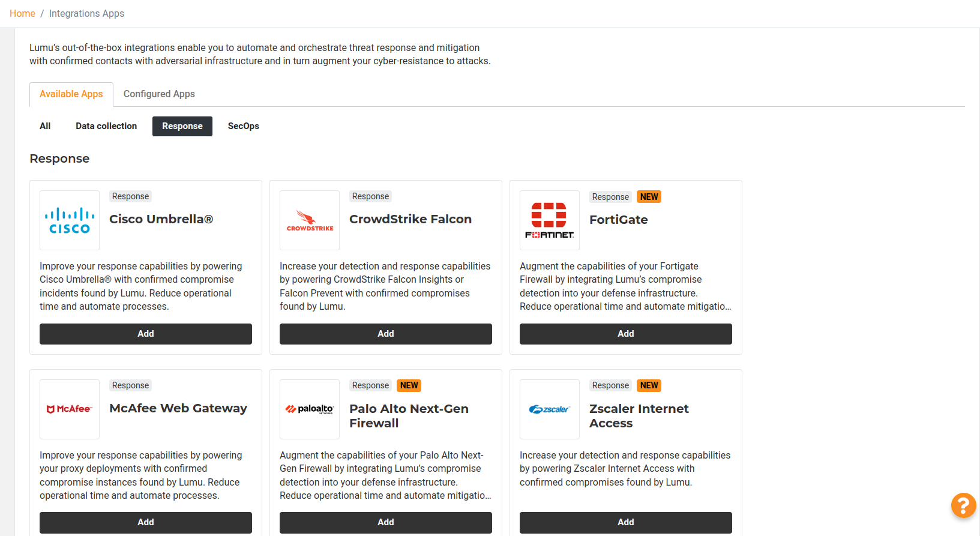
Task: Add the FortiGate integration
Action: (626, 334)
